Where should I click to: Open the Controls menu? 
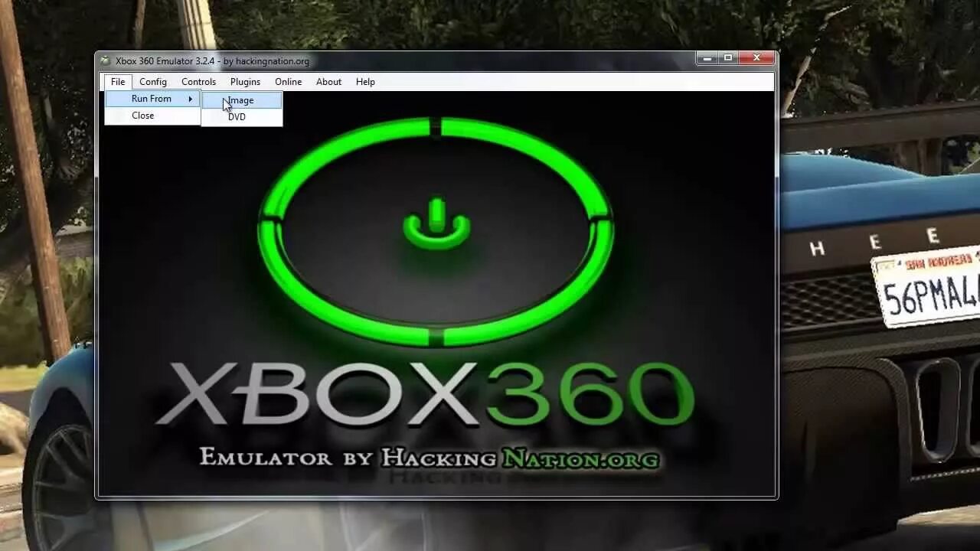[198, 82]
